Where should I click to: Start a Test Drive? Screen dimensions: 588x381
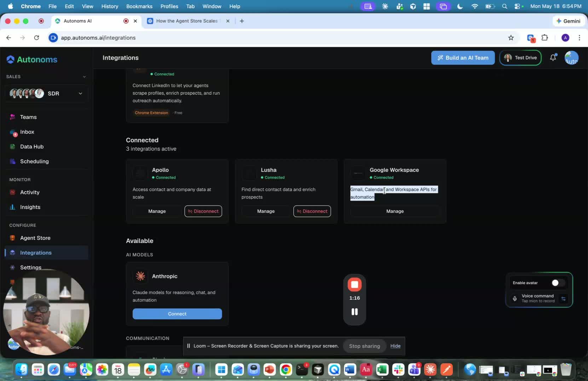click(x=520, y=58)
